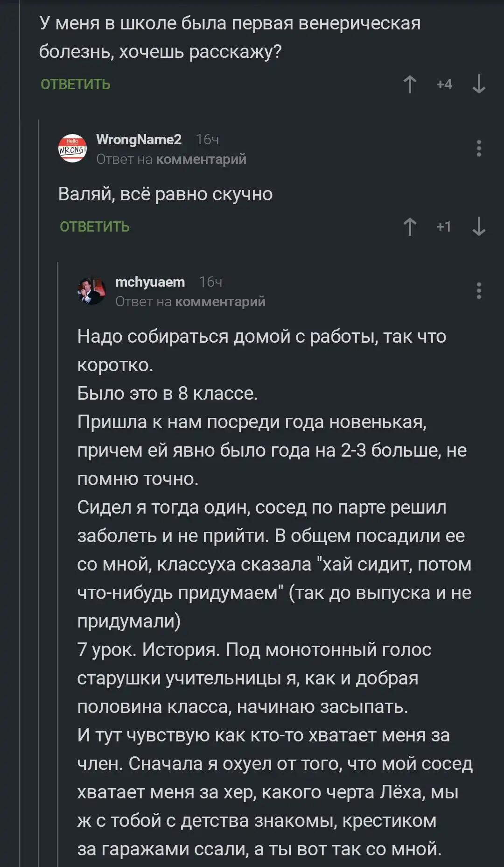Image resolution: width=504 pixels, height=867 pixels.
Task: Go to parent comment link under WrongName2
Action: 201,160
